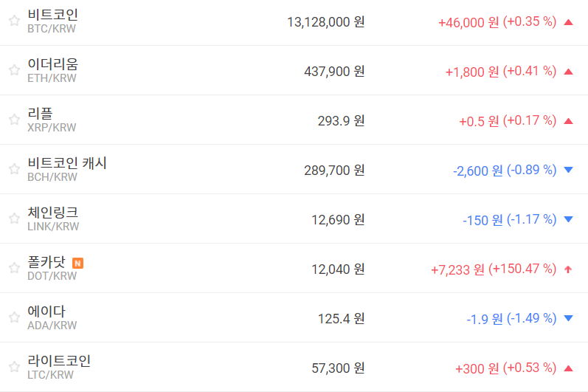Click the blue down triangle for 체인링크
Screen dimensions: 588x392
coord(568,220)
